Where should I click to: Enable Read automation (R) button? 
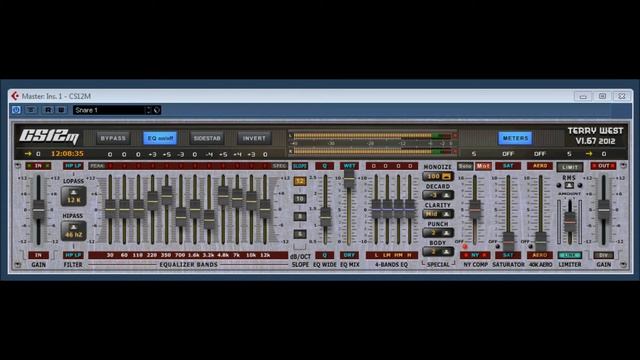[x=48, y=110]
